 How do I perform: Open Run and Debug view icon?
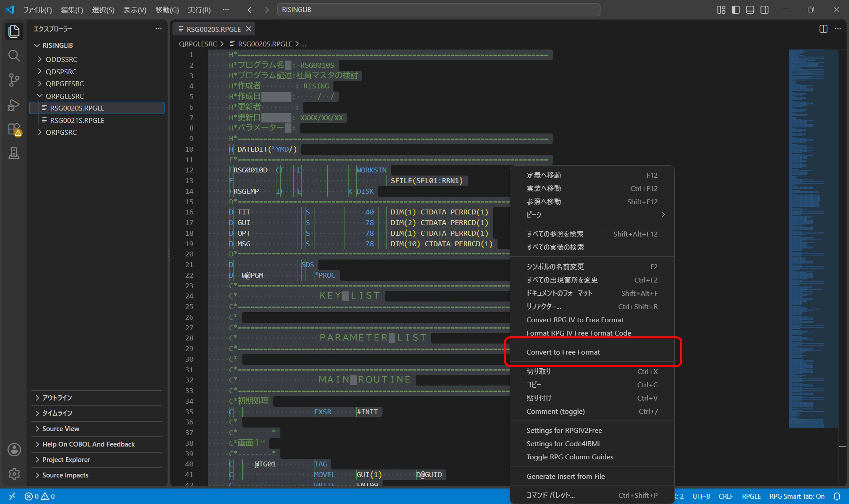point(14,105)
